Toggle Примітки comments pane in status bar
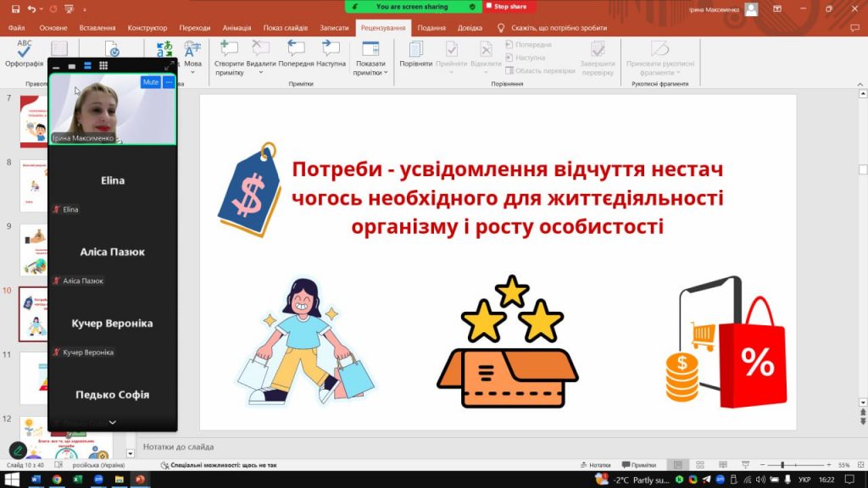 point(638,465)
